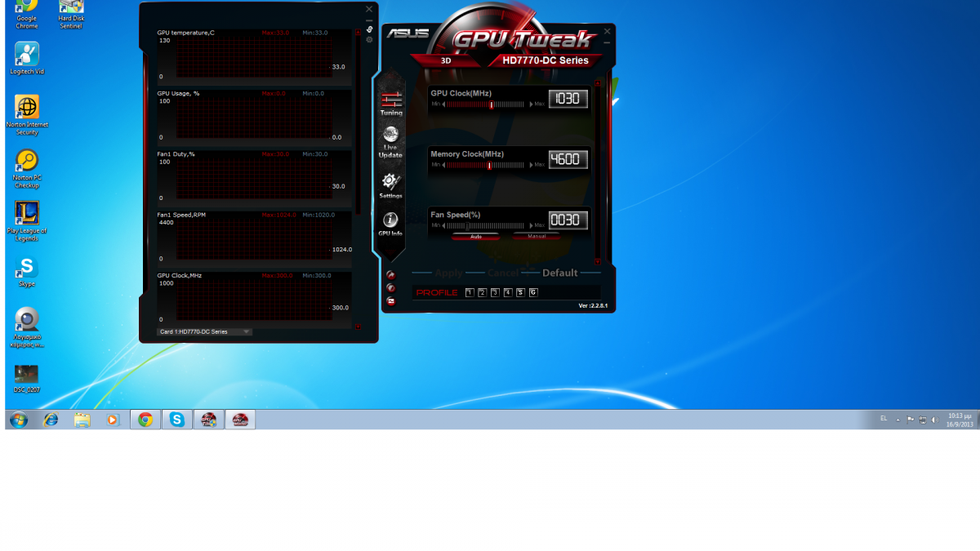This screenshot has width=980, height=551.
Task: Open GPU Tweak Settings gear
Action: [x=390, y=185]
